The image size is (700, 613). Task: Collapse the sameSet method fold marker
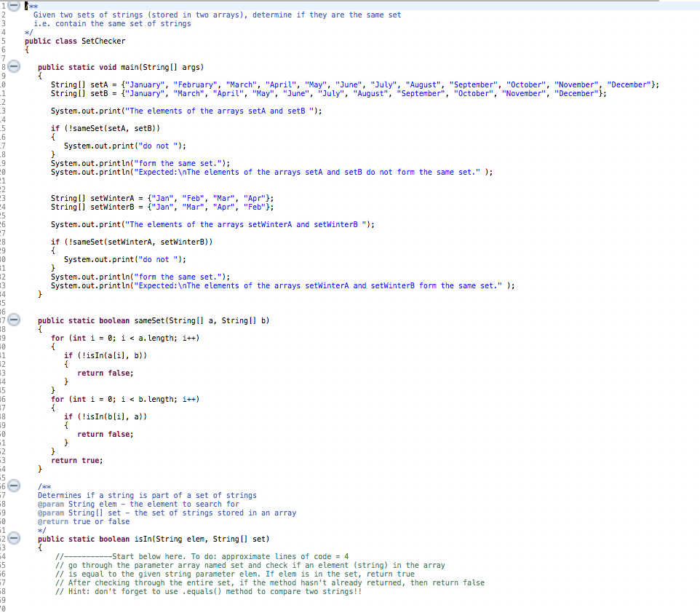15,320
